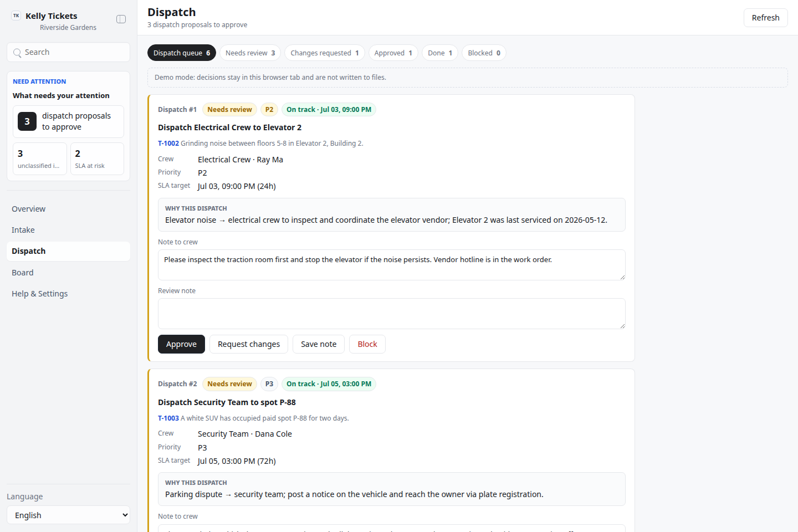Select Dispatch in the sidebar
798x532 pixels.
68,251
